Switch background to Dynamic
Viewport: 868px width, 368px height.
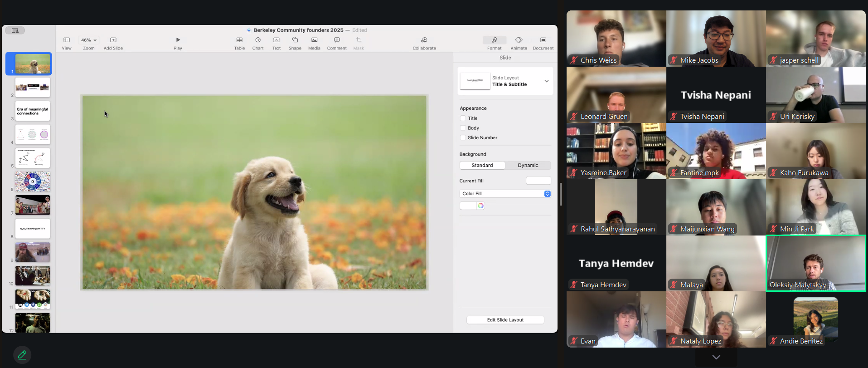coord(528,165)
